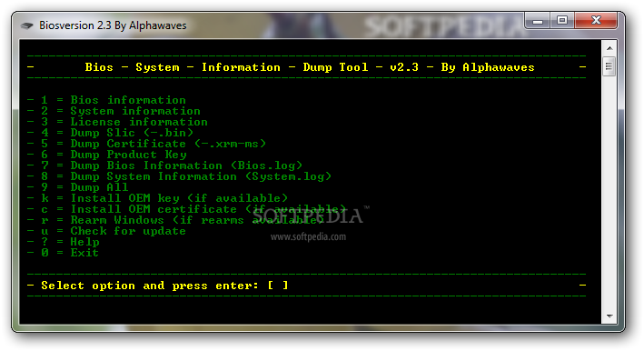The height and width of the screenshot is (351, 644).
Task: Click the '9 = Dump All' line
Action: click(77, 187)
